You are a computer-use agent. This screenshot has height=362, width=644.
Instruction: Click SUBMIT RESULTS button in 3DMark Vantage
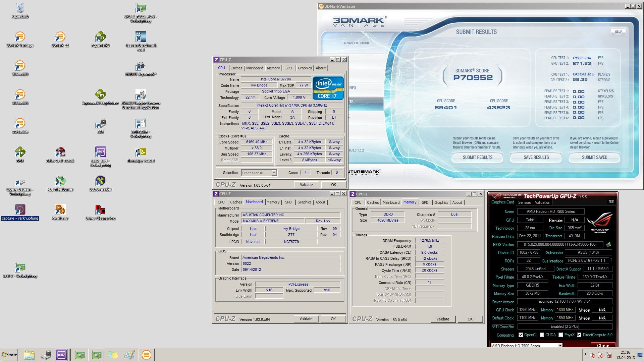tap(477, 157)
